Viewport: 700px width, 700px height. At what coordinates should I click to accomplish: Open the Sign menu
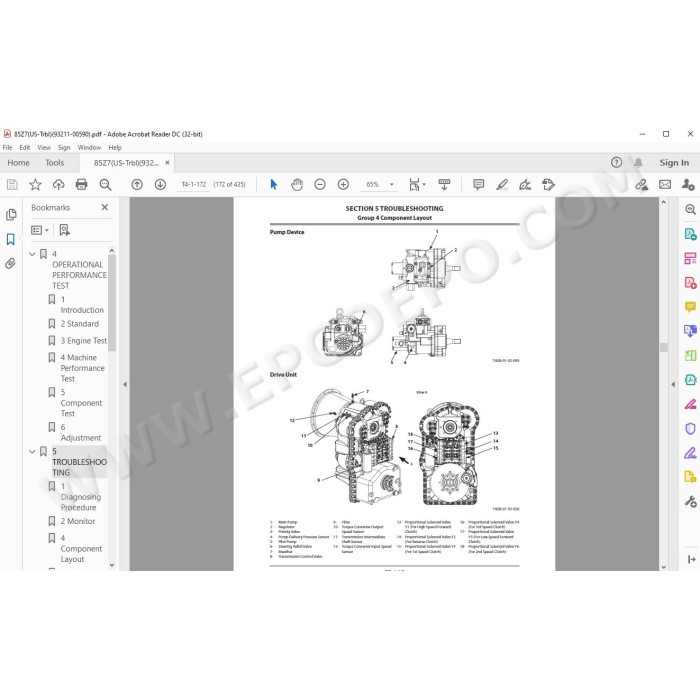point(64,147)
